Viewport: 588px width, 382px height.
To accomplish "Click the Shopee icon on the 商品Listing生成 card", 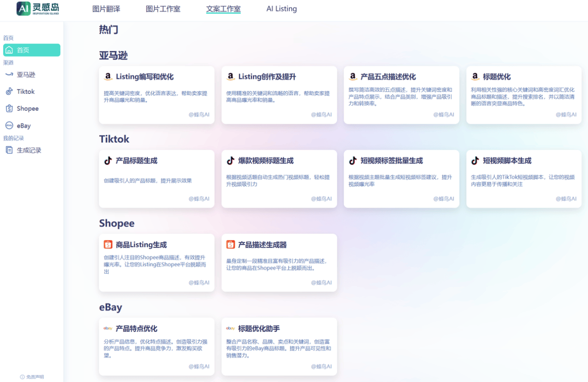I will coord(108,244).
